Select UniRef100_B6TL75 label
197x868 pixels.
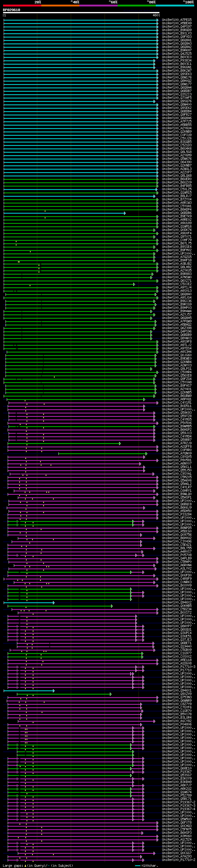pyautogui.click(x=177, y=244)
